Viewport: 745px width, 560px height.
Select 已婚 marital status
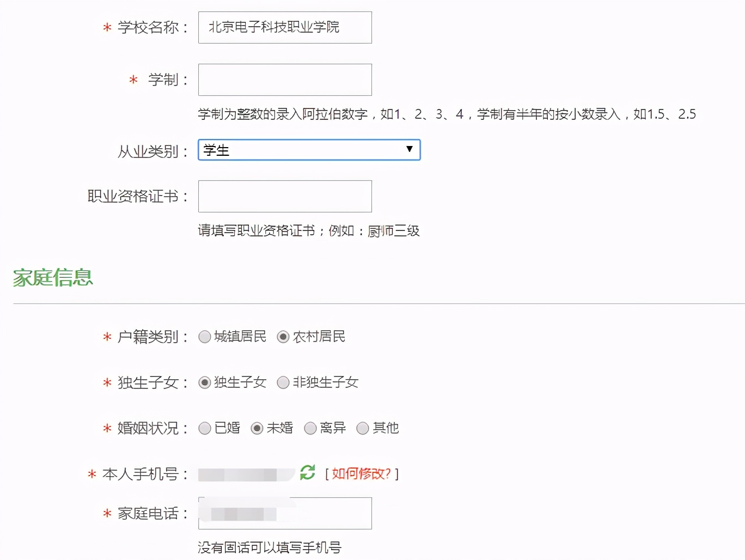(x=205, y=428)
